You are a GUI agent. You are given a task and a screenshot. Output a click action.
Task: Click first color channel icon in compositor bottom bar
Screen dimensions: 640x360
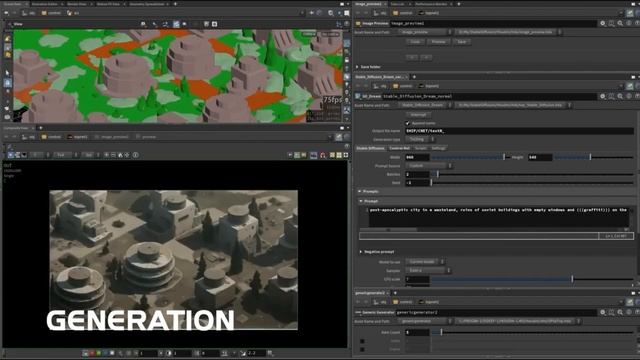(85, 353)
